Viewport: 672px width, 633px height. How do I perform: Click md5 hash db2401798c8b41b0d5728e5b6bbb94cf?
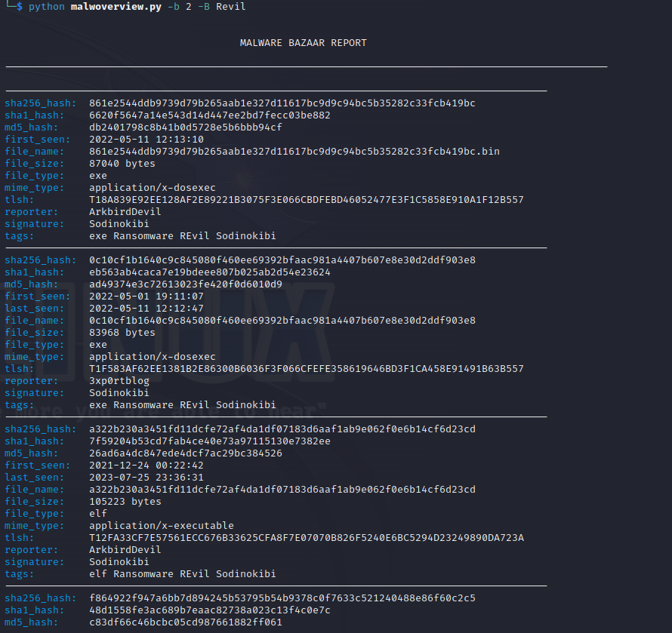pos(186,128)
